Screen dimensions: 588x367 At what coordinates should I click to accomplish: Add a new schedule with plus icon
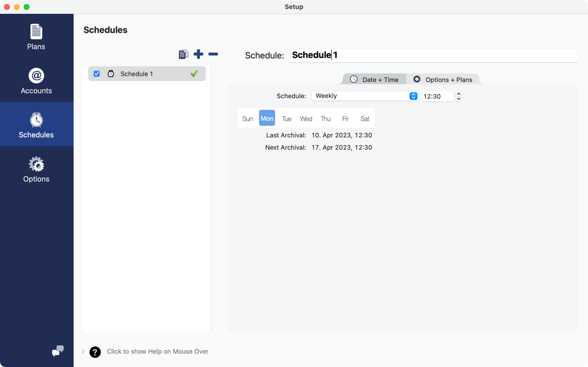198,54
